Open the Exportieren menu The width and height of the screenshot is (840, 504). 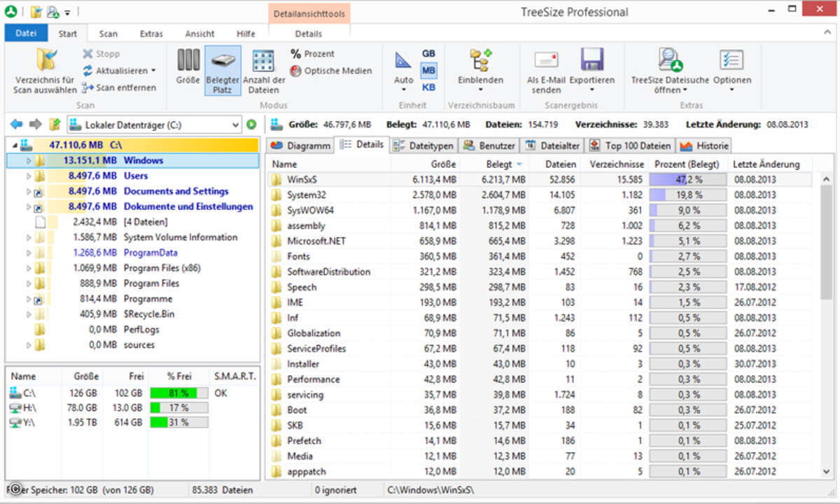pyautogui.click(x=592, y=71)
